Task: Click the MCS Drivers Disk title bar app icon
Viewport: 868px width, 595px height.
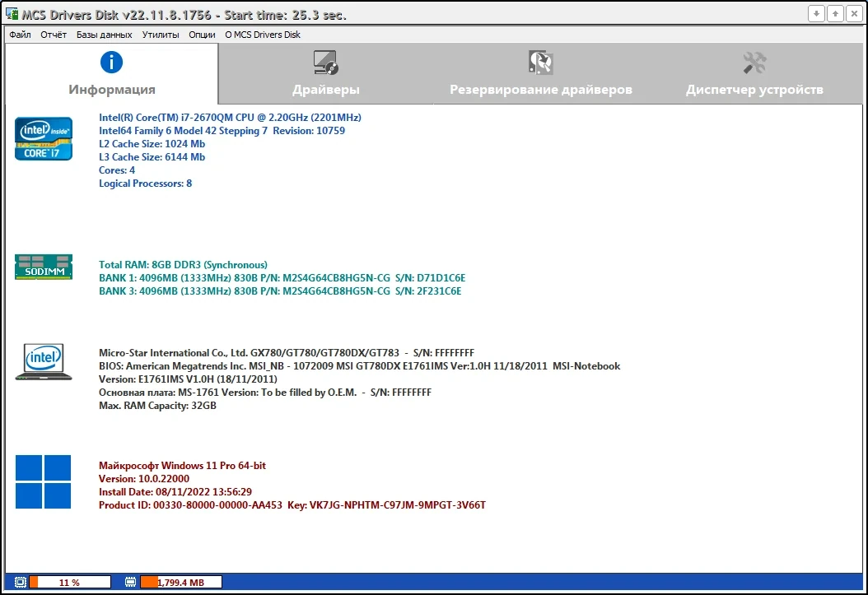Action: (x=12, y=14)
